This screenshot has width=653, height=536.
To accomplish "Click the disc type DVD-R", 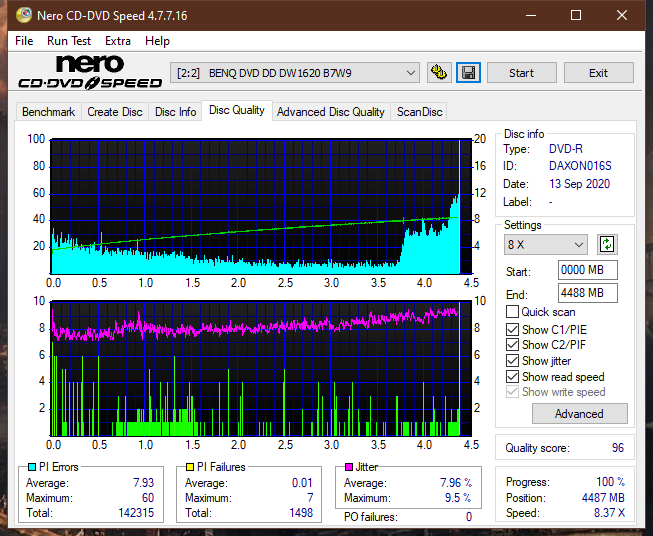I will (x=566, y=149).
